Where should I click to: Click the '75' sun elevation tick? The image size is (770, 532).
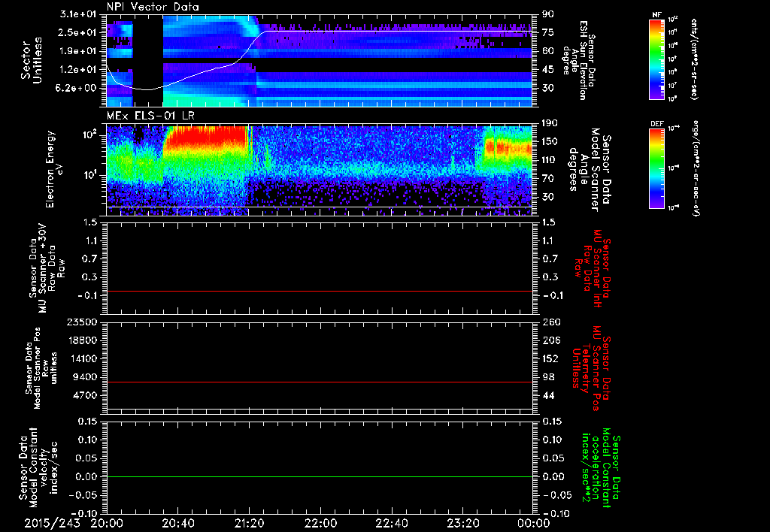pos(548,32)
